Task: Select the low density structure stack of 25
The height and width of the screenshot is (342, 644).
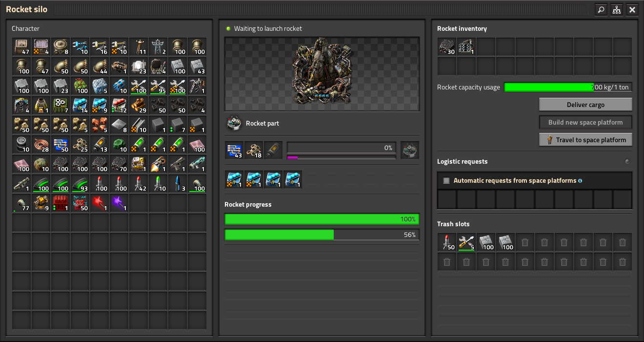Action: pyautogui.click(x=80, y=145)
